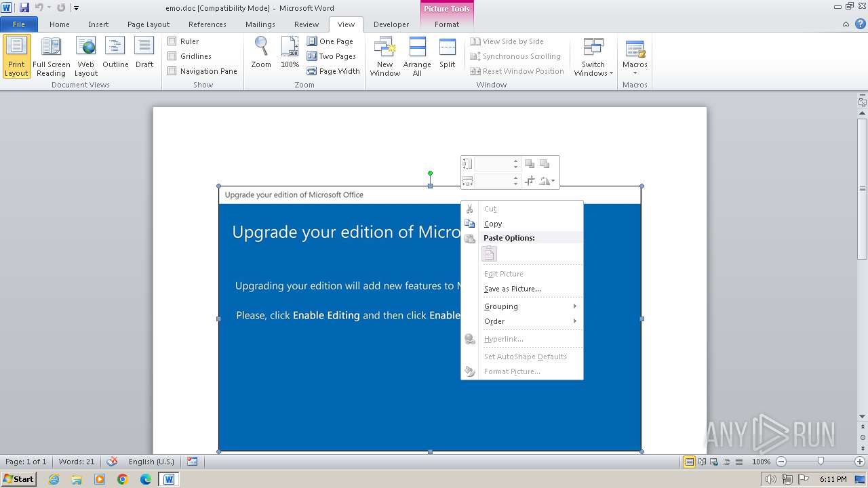This screenshot has height=488, width=868.
Task: Select Outline view in the ribbon
Action: 115,53
